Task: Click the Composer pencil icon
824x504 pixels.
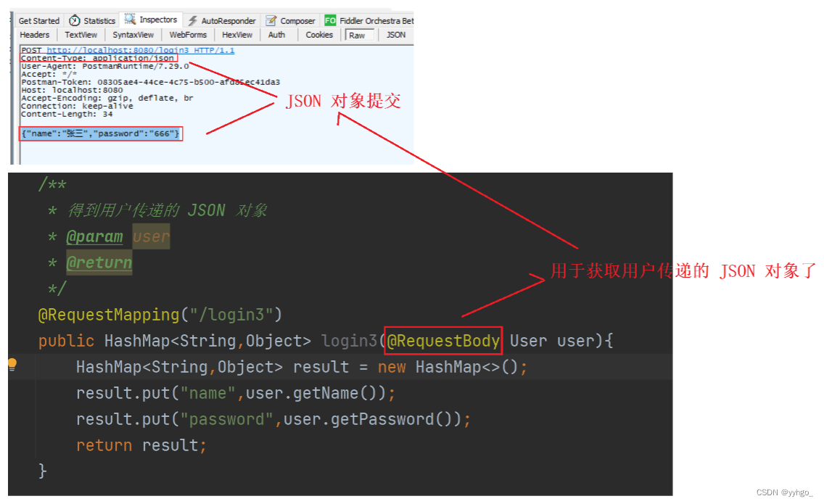Action: pos(271,20)
